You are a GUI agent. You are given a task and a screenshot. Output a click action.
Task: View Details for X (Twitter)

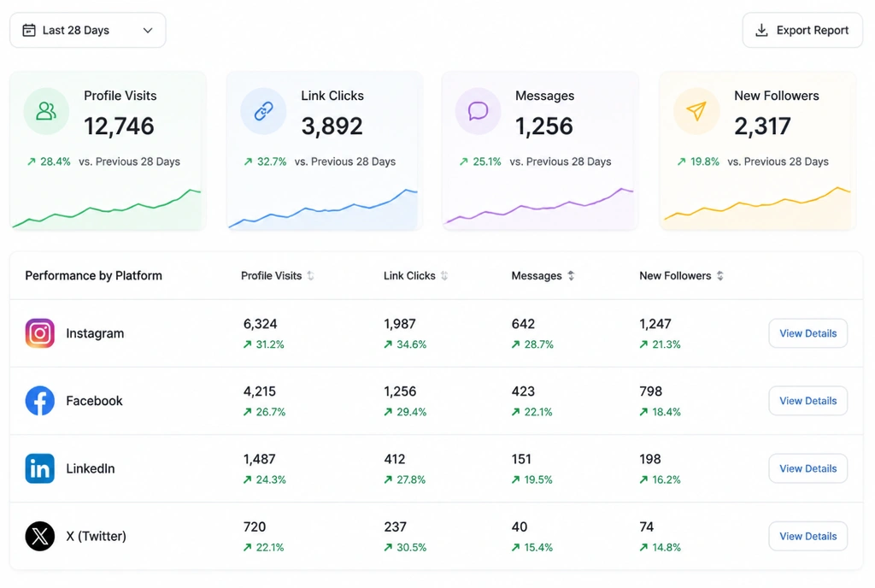click(808, 536)
